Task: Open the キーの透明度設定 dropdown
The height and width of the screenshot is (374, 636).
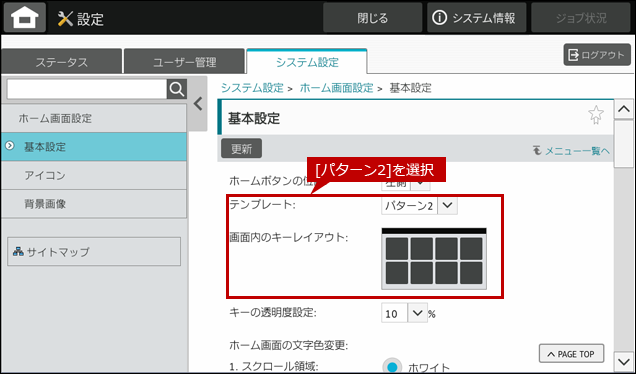Action: point(404,314)
